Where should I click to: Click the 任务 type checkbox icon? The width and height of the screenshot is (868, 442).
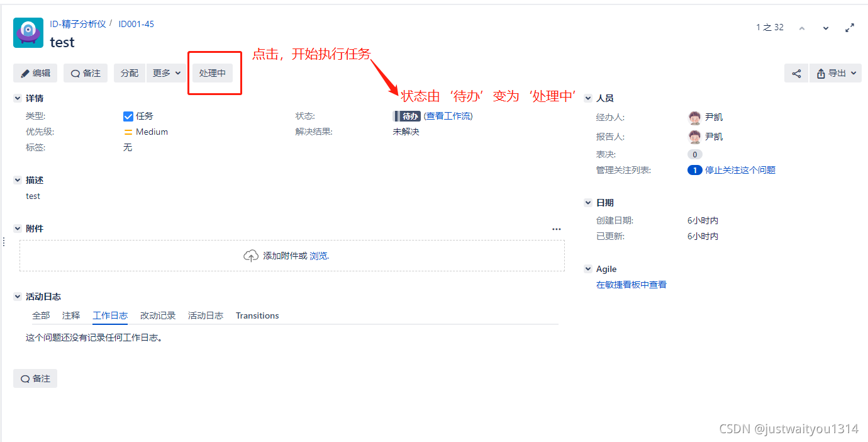click(x=128, y=116)
